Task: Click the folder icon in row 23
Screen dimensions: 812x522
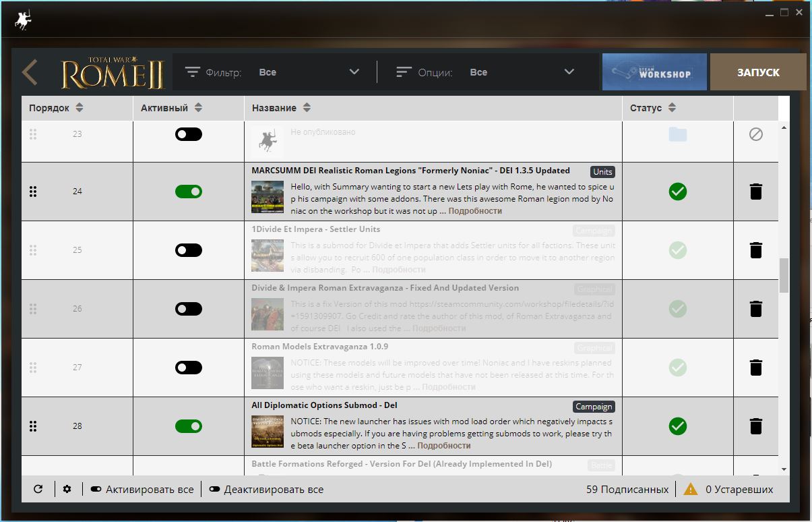Action: [x=678, y=134]
